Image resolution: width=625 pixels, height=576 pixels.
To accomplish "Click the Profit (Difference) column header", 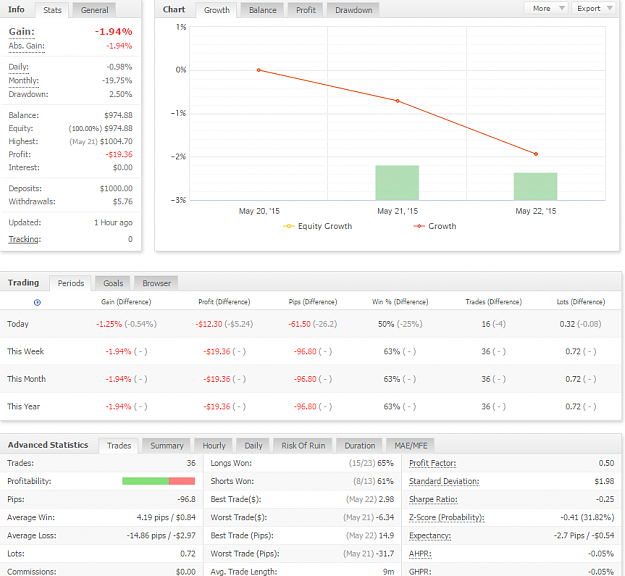I will click(224, 302).
